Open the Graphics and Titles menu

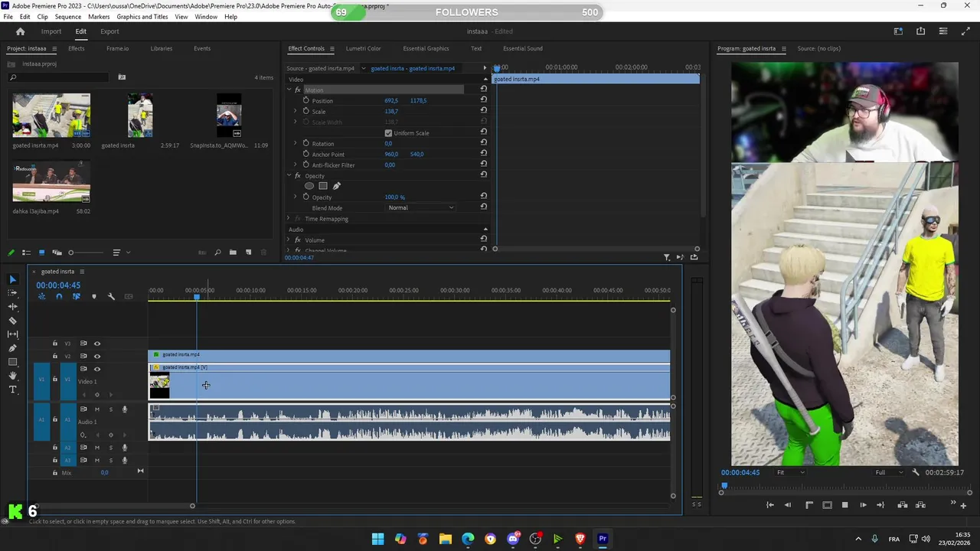tap(142, 17)
